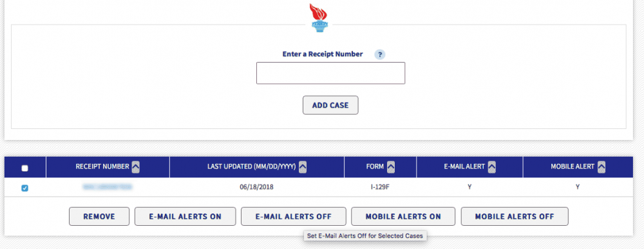Viewport: 644px width, 249px height.
Task: Click the RECEIPT NUMBER column header text
Action: [x=102, y=166]
